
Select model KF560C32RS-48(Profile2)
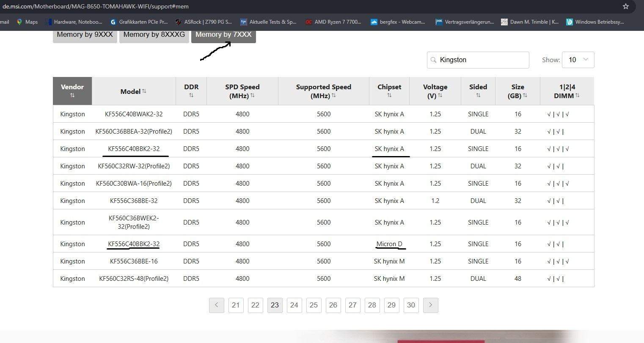[134, 279]
